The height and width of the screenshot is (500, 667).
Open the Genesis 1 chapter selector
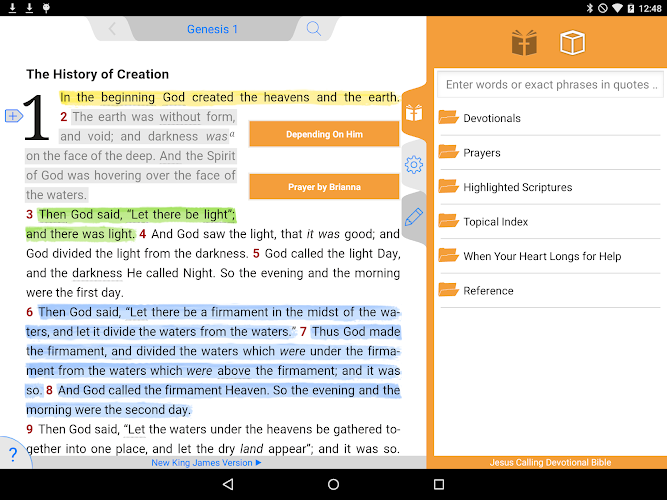212,29
